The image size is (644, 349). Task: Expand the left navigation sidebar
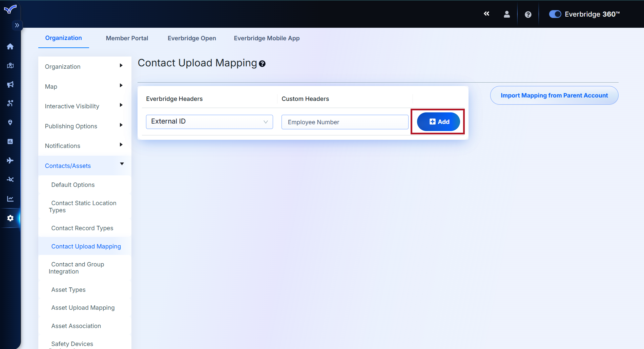(x=17, y=25)
